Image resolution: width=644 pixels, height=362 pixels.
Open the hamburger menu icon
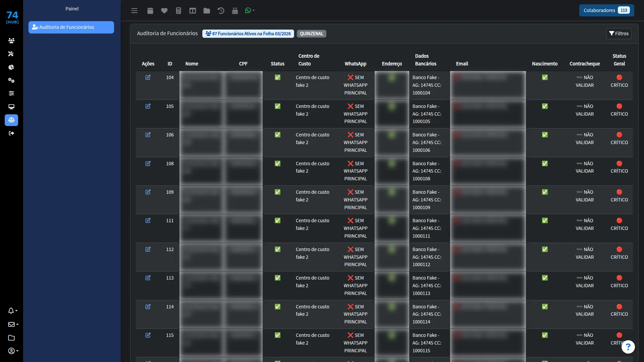(x=134, y=10)
